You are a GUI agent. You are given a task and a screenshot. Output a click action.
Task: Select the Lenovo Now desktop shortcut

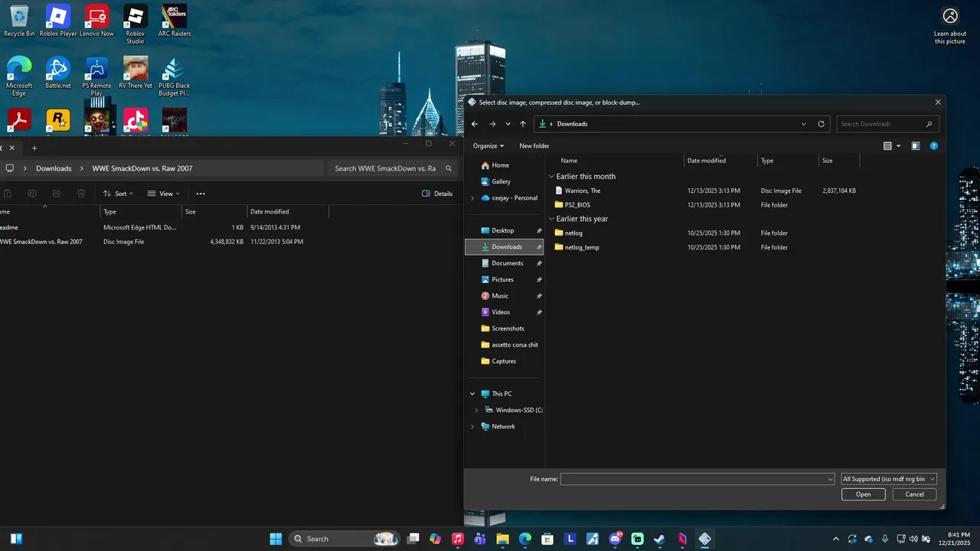(x=96, y=21)
